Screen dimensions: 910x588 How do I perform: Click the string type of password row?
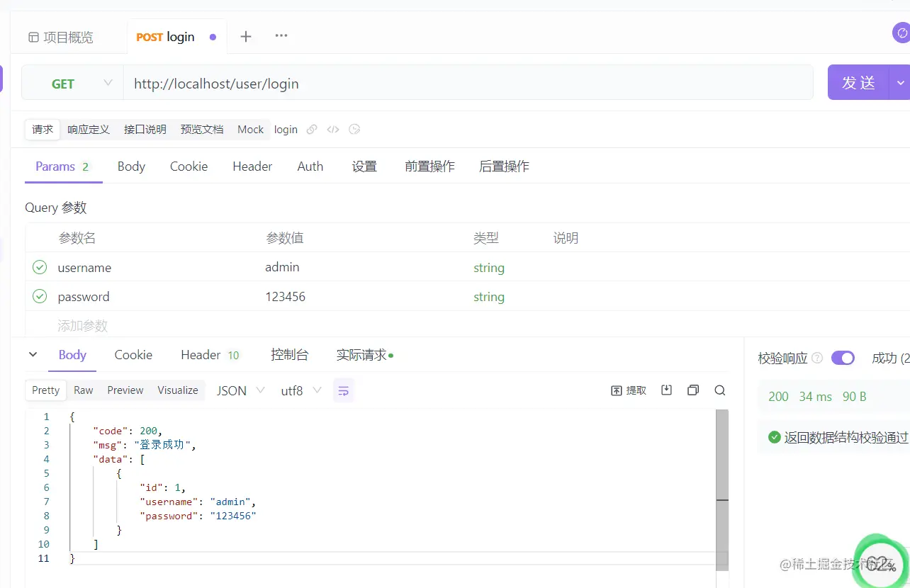coord(489,297)
